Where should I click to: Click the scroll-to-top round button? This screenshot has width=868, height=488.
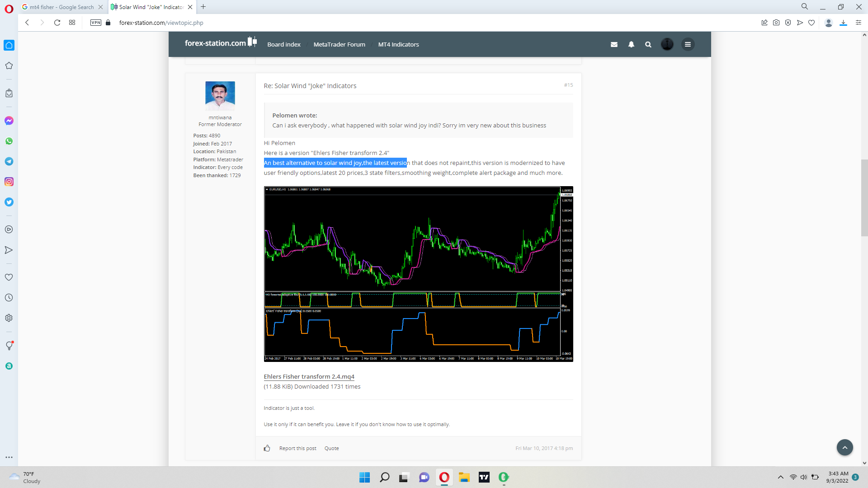point(844,447)
